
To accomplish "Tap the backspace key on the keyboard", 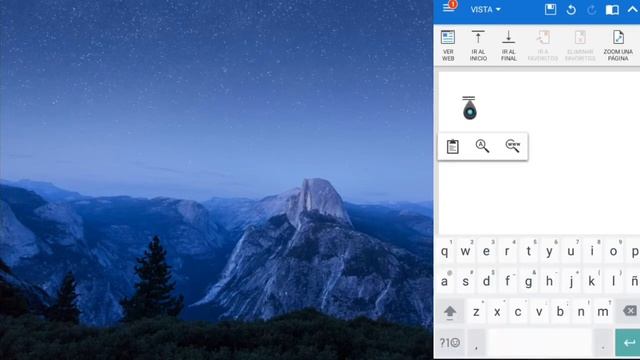I will coord(629,311).
